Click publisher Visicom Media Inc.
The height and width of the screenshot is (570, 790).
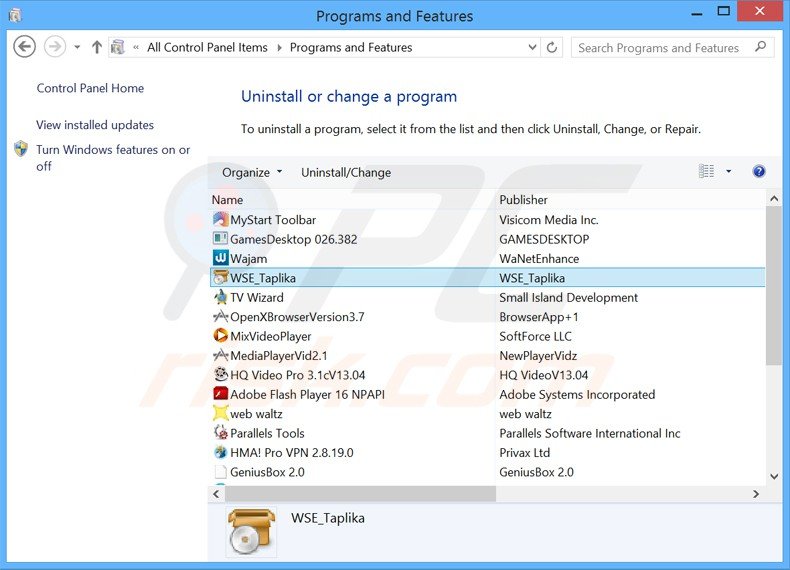(x=549, y=220)
